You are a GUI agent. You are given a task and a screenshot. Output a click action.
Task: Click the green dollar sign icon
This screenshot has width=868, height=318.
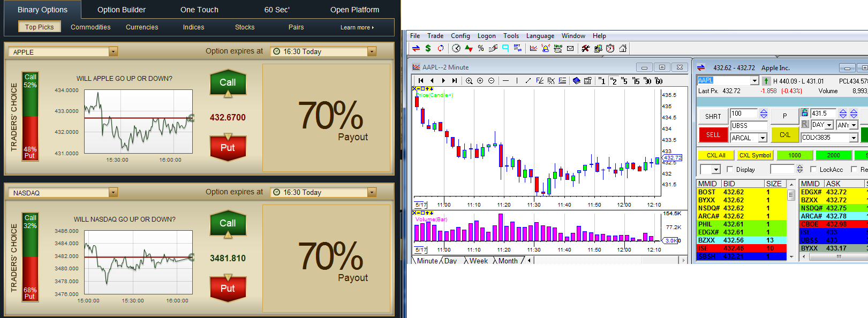point(428,49)
